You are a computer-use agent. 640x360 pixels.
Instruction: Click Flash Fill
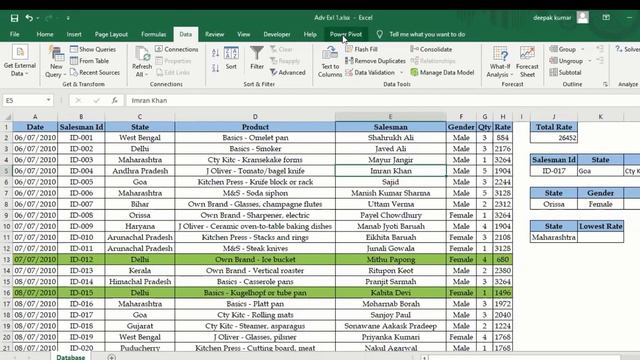tap(361, 49)
